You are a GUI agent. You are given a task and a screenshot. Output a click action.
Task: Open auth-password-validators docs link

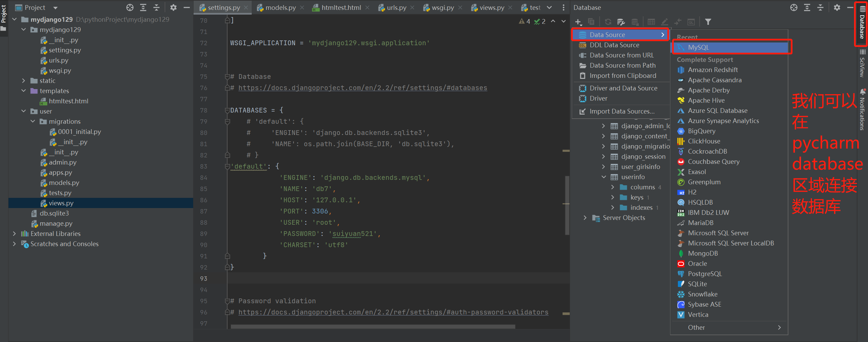393,312
